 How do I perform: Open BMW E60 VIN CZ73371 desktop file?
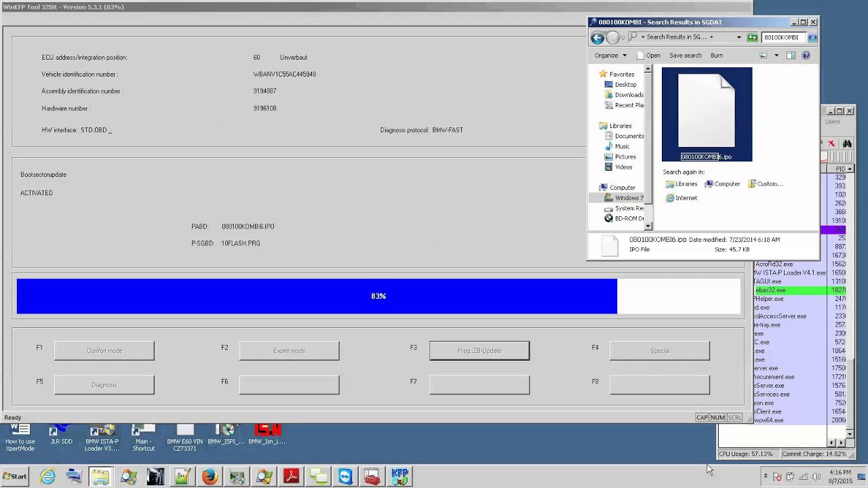pyautogui.click(x=184, y=438)
